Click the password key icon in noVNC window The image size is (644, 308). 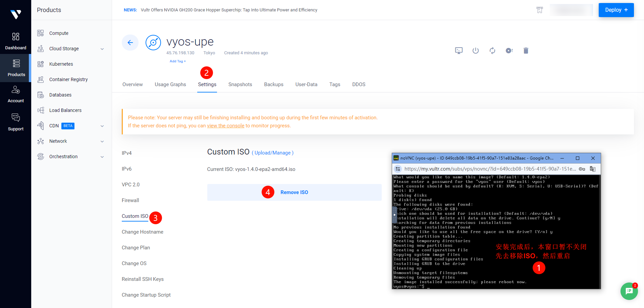point(582,169)
